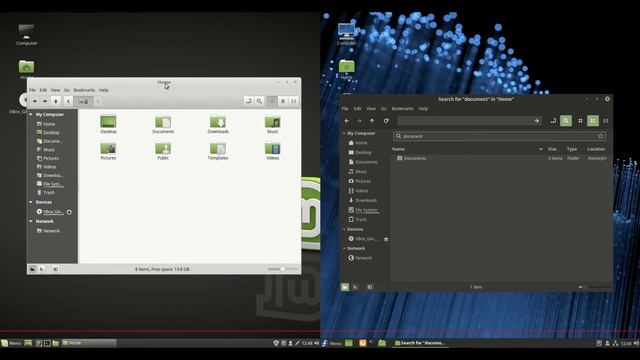Image resolution: width=640 pixels, height=360 pixels.
Task: Click the back arrow in dark search window
Action: tap(347, 121)
